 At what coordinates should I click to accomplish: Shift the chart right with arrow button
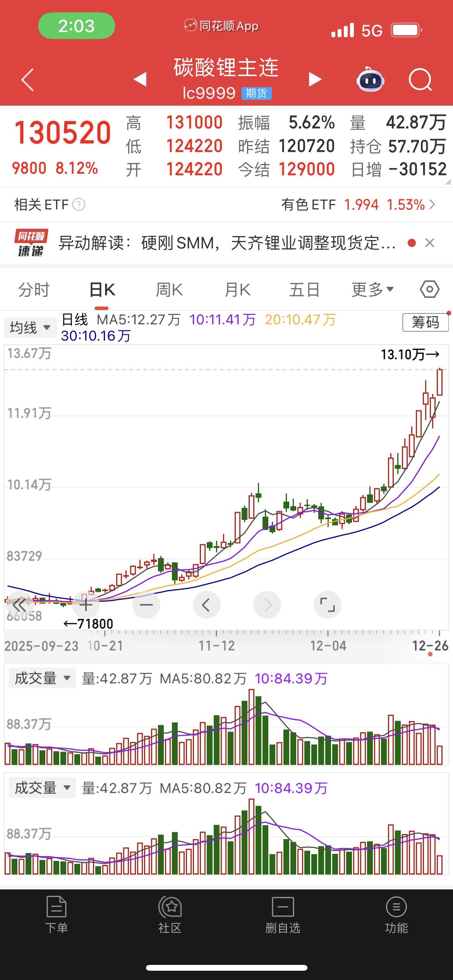tap(267, 605)
